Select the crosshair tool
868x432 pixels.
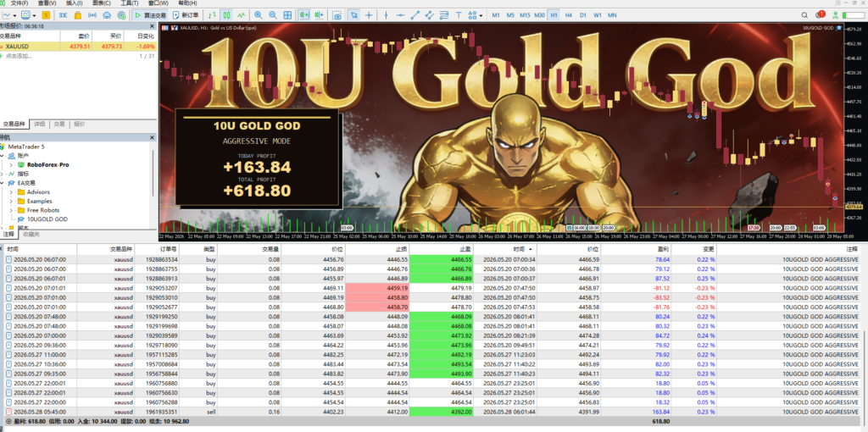point(369,15)
